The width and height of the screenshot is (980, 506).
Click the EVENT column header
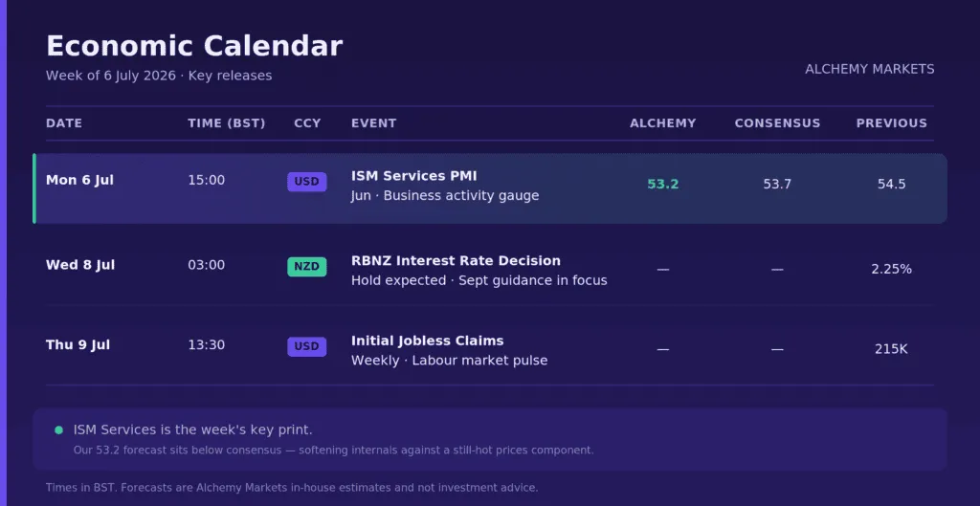click(x=374, y=123)
